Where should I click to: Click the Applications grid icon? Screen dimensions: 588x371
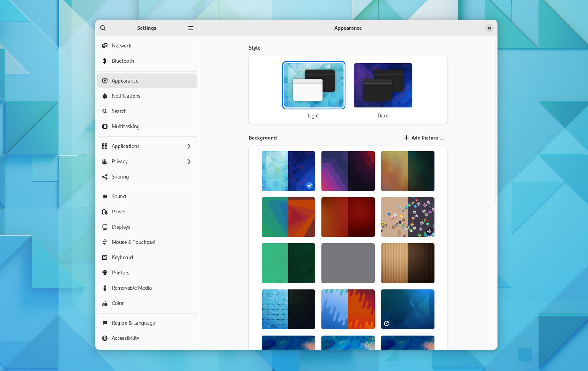pos(105,146)
